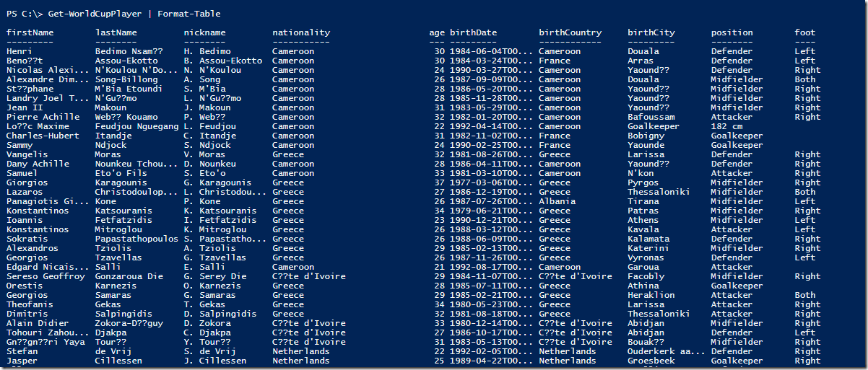868x370 pixels.
Task: Click last name Papastathopoulos
Action: point(137,239)
